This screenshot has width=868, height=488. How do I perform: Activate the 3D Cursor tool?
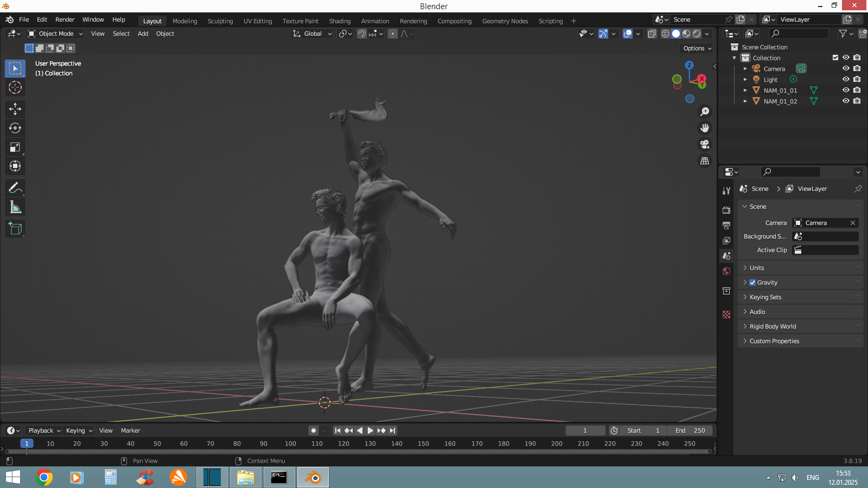pos(15,87)
